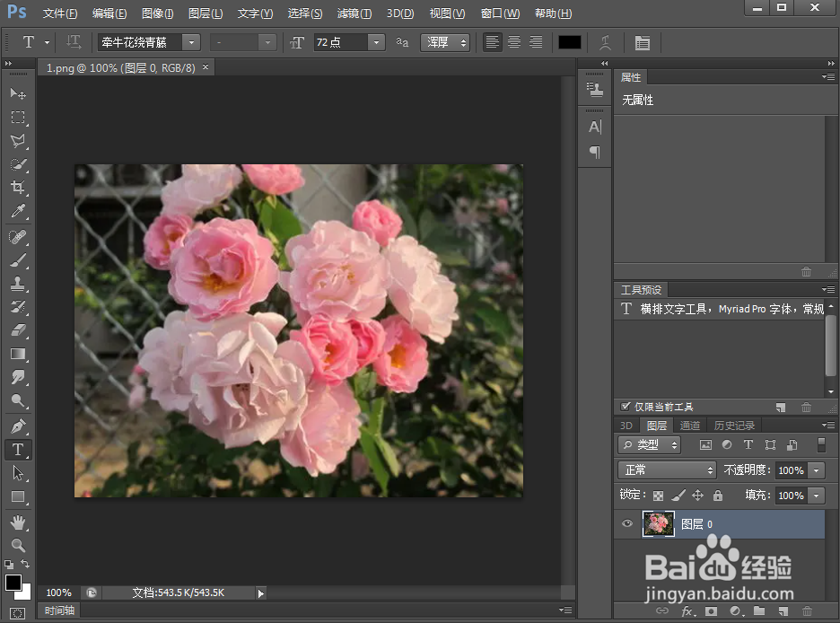
Task: Open font size dropdown
Action: click(376, 42)
